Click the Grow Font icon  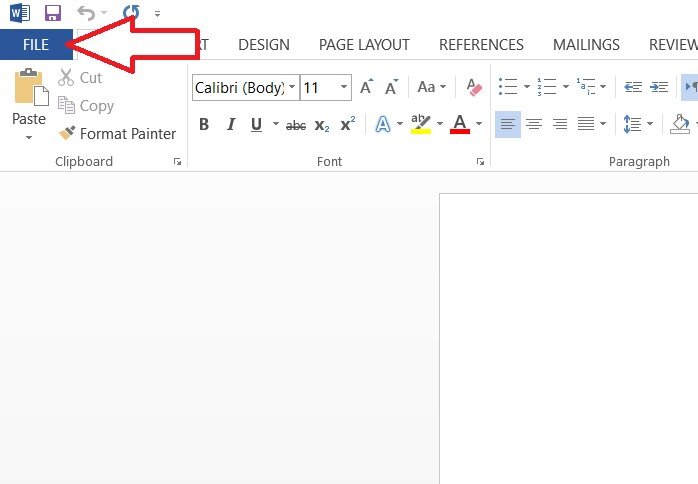(366, 88)
